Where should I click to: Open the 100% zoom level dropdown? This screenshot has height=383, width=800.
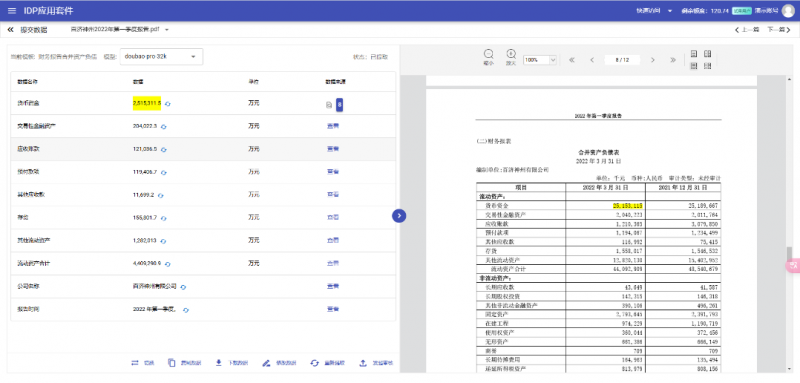[x=539, y=60]
